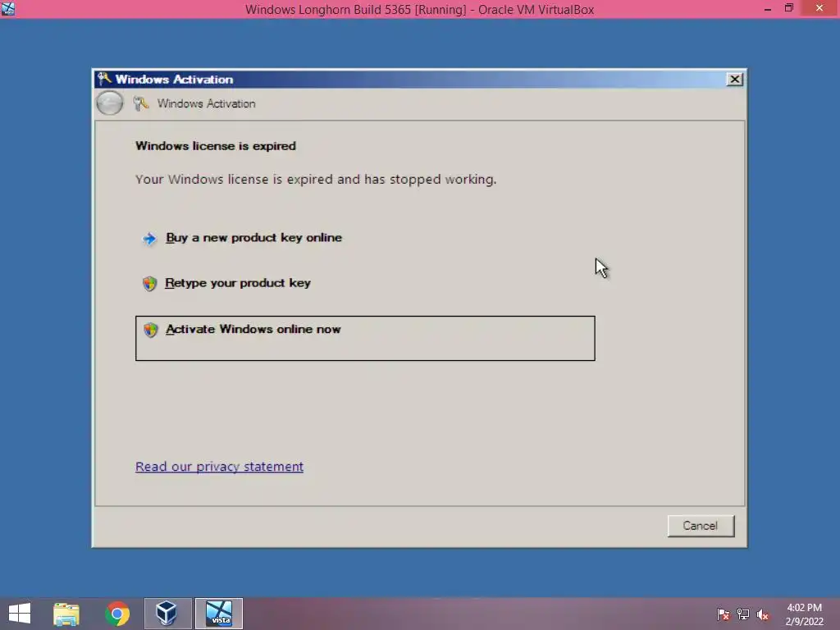The image size is (840, 630).
Task: Click the muted speaker tray icon
Action: point(762,614)
